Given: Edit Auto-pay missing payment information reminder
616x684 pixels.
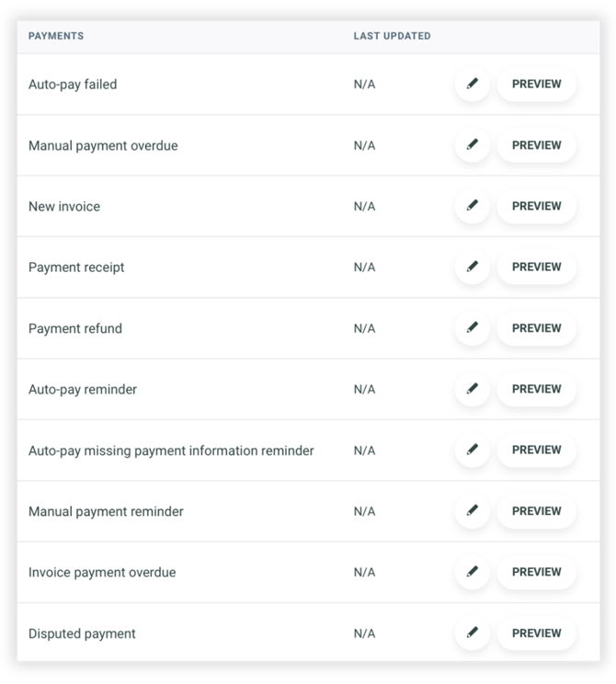Looking at the screenshot, I should click(472, 450).
